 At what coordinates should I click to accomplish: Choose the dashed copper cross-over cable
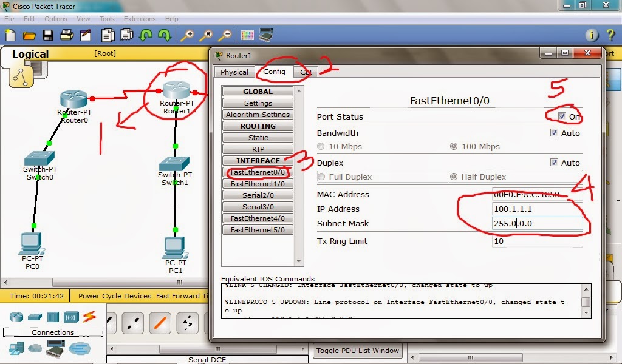click(133, 323)
